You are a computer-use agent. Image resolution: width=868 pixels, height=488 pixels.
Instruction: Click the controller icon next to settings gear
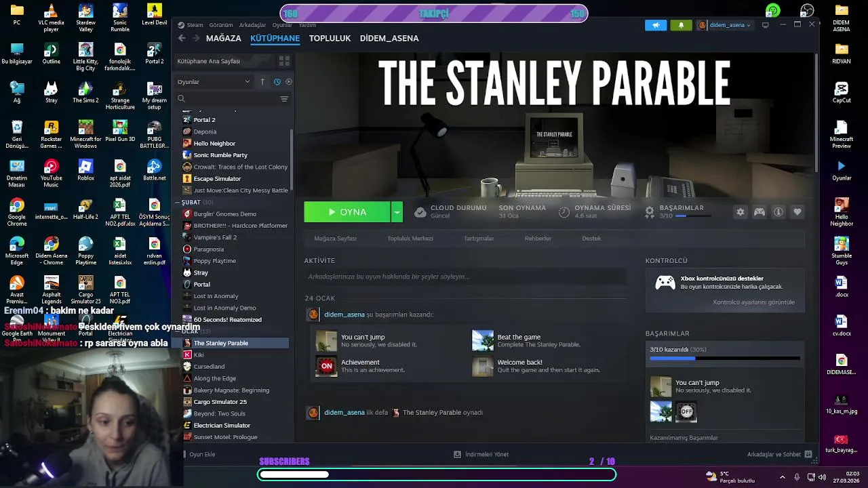(759, 212)
